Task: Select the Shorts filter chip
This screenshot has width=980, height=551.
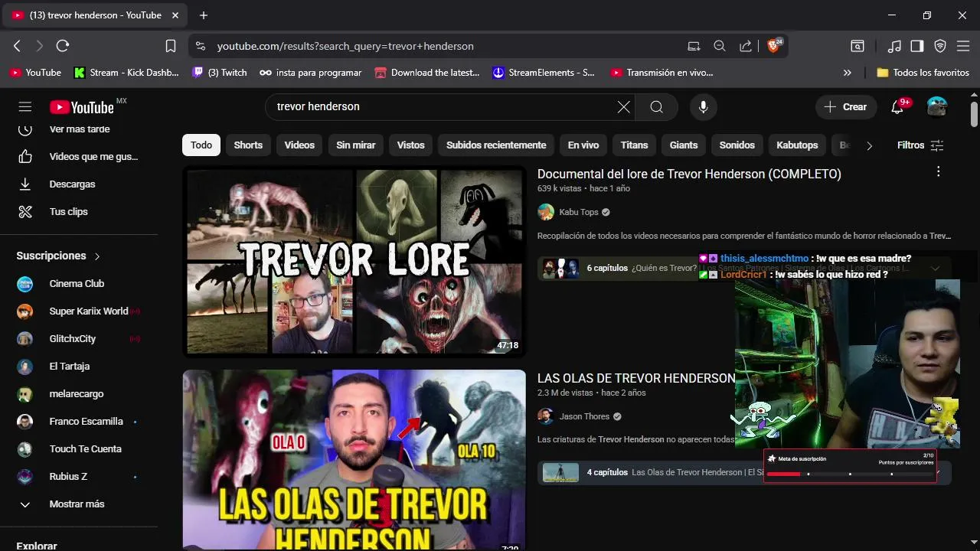Action: 248,145
